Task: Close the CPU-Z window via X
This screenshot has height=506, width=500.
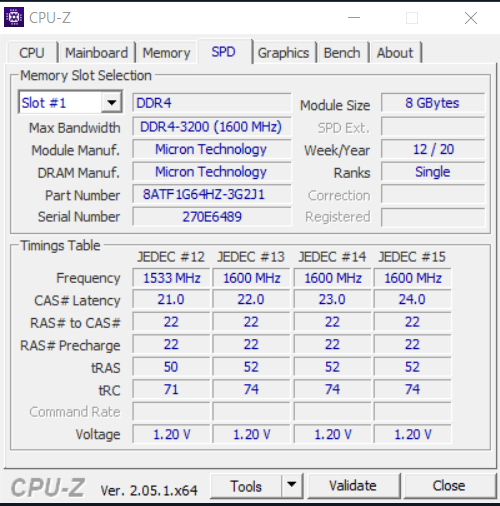Action: 471,18
